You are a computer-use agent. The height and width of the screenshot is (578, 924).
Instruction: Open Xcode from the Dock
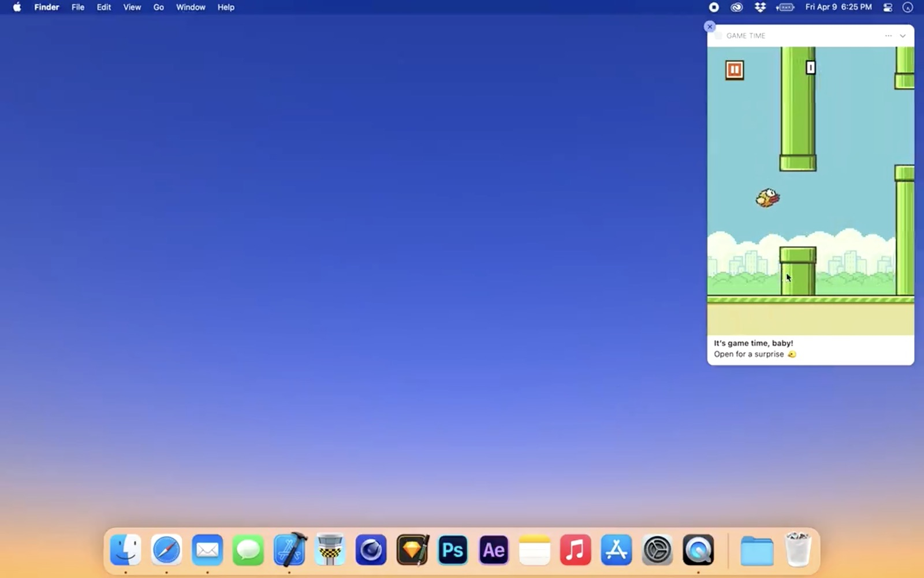(290, 550)
